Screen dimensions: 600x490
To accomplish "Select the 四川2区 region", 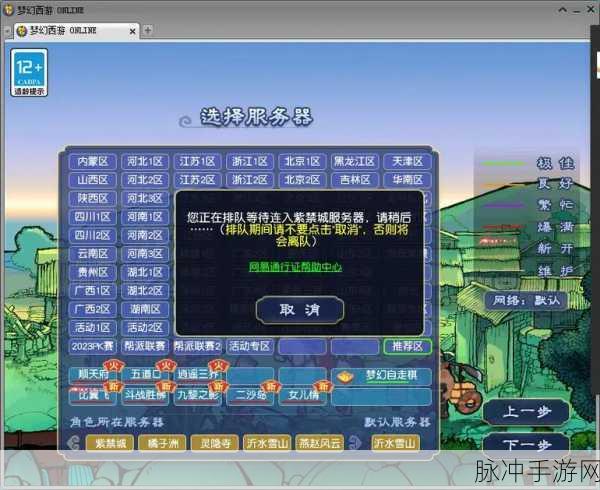I will [x=93, y=235].
